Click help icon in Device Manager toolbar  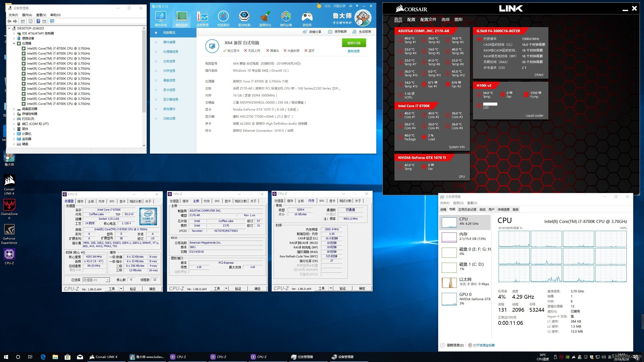pos(38,21)
